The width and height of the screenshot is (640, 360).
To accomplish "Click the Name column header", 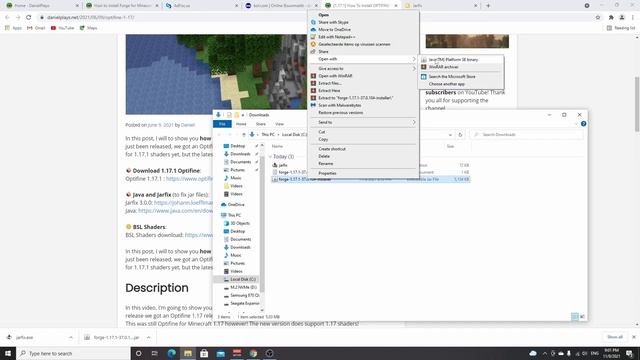I will pyautogui.click(x=277, y=146).
